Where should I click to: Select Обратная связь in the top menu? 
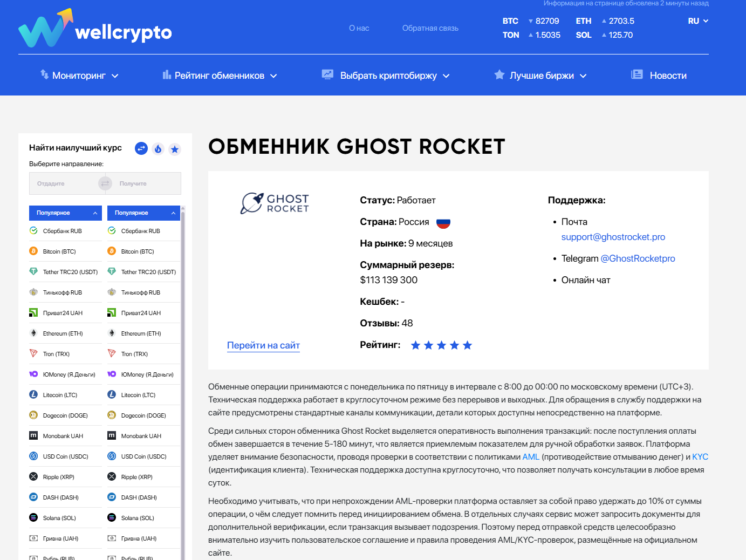pyautogui.click(x=430, y=28)
